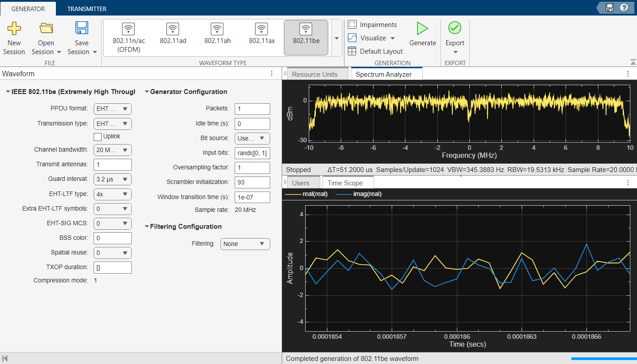The width and height of the screenshot is (637, 364).
Task: Select the 802.11ad waveform type
Action: coord(173,34)
